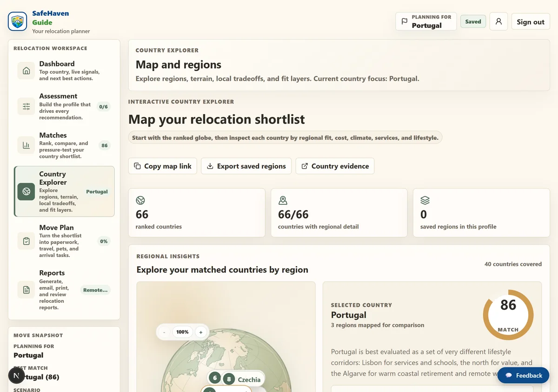This screenshot has height=392, width=558.
Task: Click the number 6 marker on the globe
Action: point(214,378)
